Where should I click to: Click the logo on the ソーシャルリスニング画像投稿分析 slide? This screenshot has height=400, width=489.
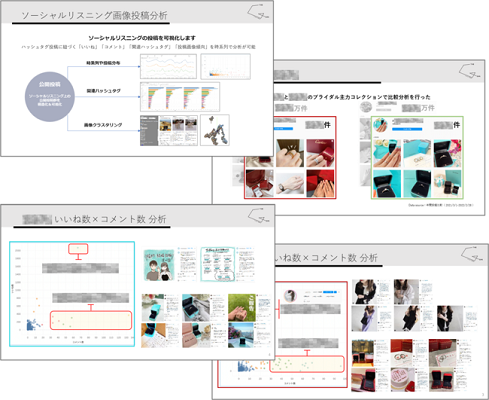258,11
